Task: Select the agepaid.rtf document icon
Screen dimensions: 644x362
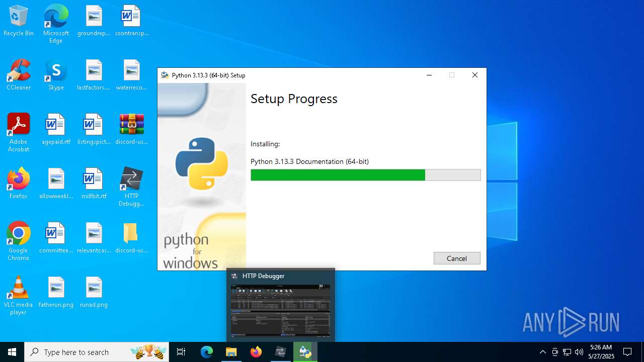Action: click(56, 129)
